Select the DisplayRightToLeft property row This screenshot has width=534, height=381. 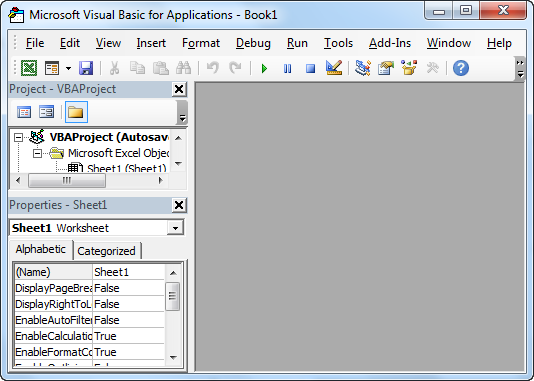point(90,304)
